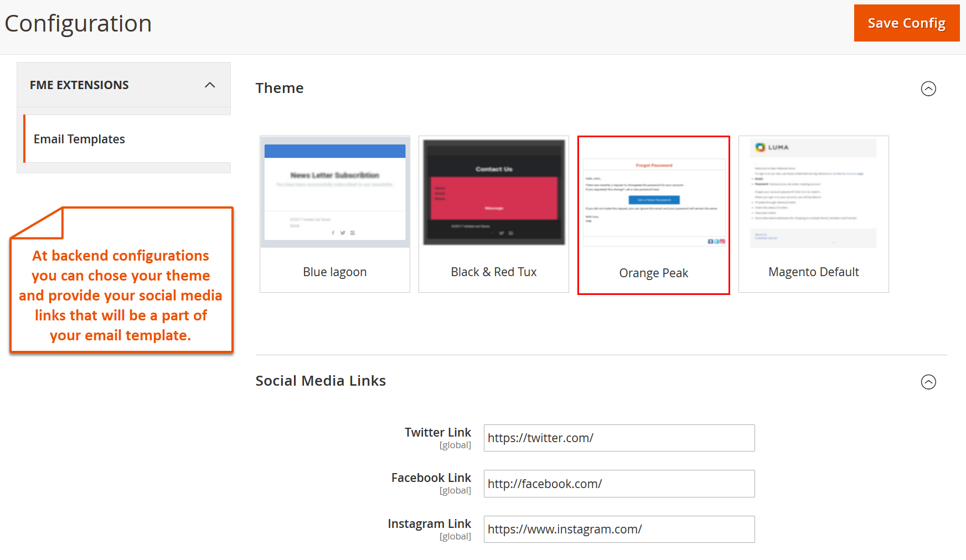
Task: Click the Instagram icon in Orange Peak preview
Action: (722, 241)
